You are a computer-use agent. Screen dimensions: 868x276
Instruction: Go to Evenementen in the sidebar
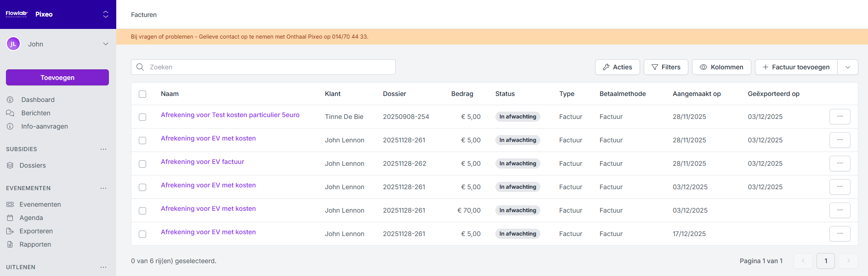pyautogui.click(x=40, y=204)
